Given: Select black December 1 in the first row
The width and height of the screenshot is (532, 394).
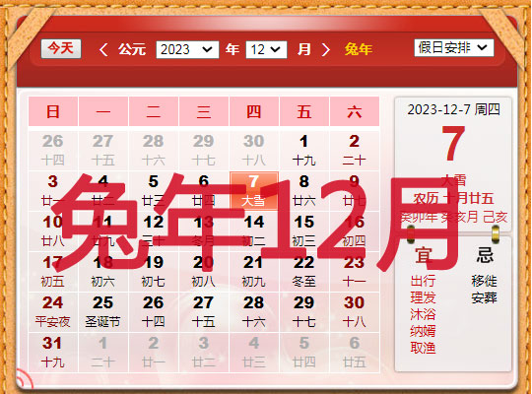Looking at the screenshot, I should pyautogui.click(x=304, y=151).
